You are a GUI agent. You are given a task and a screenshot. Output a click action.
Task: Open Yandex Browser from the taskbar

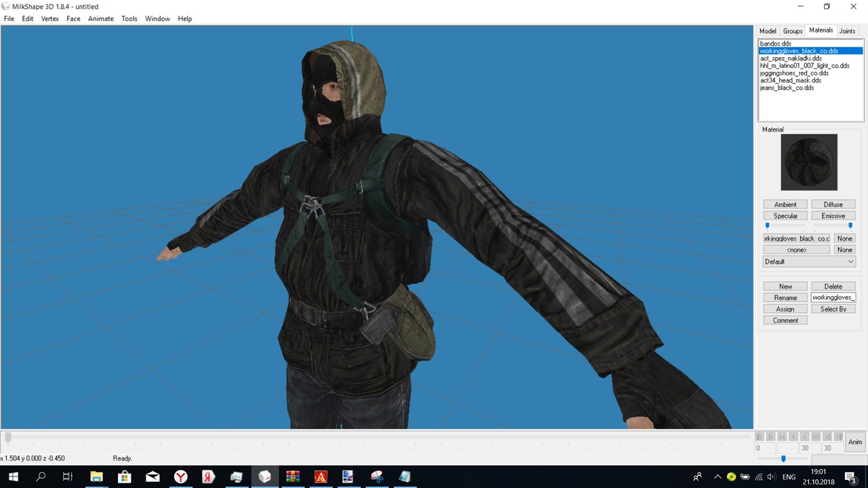coord(181,476)
